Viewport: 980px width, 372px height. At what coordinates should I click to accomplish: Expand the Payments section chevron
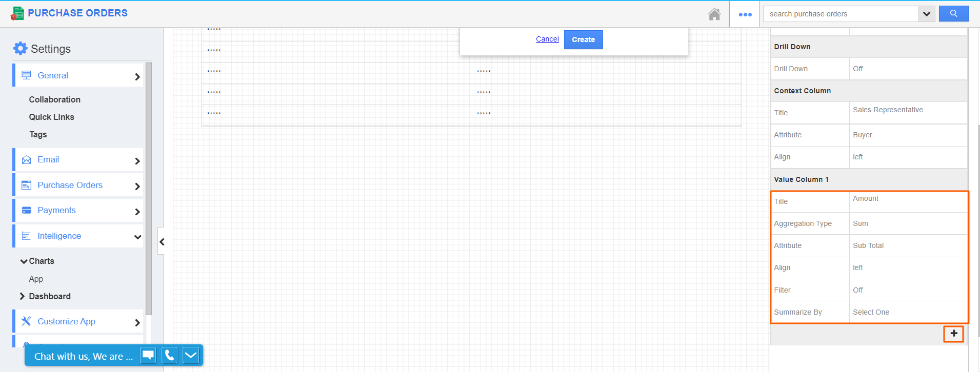pos(137,212)
